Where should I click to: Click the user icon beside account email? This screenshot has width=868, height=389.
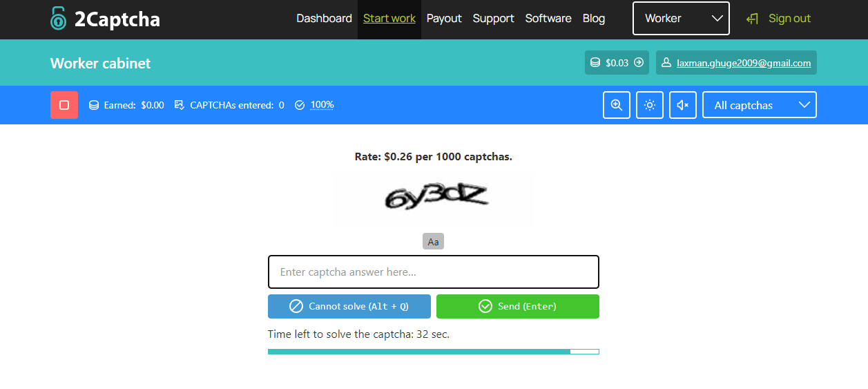[666, 63]
